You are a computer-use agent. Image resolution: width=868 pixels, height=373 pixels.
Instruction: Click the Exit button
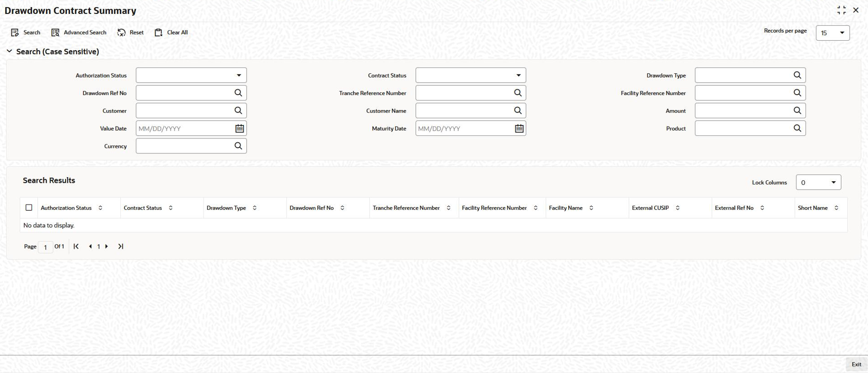click(856, 364)
